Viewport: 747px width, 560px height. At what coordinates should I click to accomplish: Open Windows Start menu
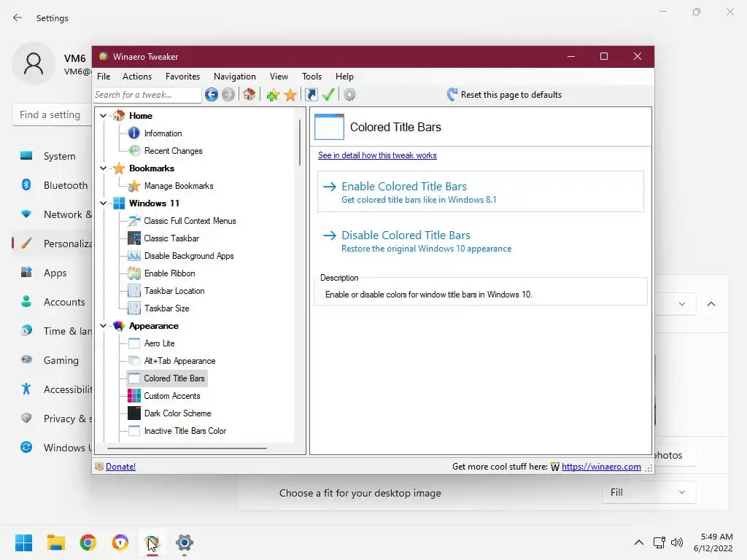(24, 542)
